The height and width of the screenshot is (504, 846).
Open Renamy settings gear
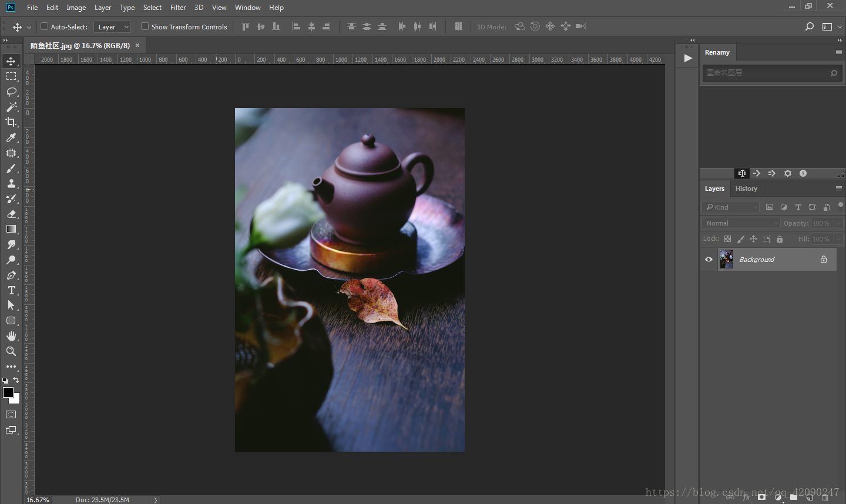(788, 173)
